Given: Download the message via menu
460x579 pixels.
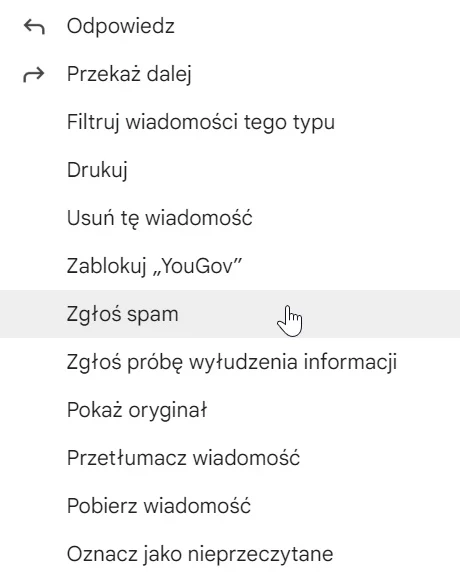Looking at the screenshot, I should tap(230, 506).
